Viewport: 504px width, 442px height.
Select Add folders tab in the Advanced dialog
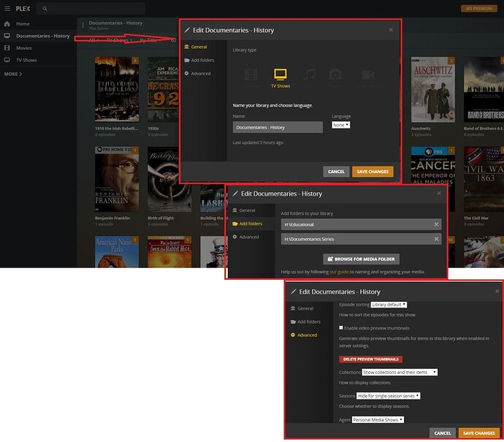coord(305,321)
